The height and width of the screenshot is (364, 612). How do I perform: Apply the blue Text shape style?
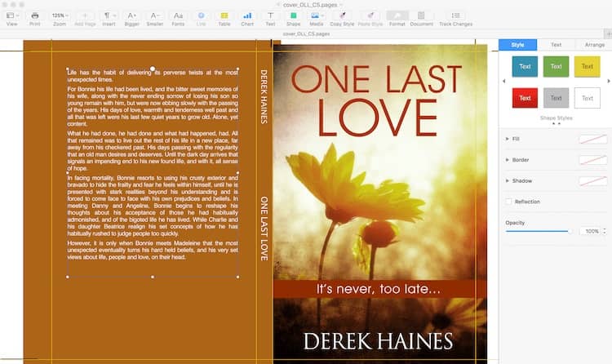[525, 66]
